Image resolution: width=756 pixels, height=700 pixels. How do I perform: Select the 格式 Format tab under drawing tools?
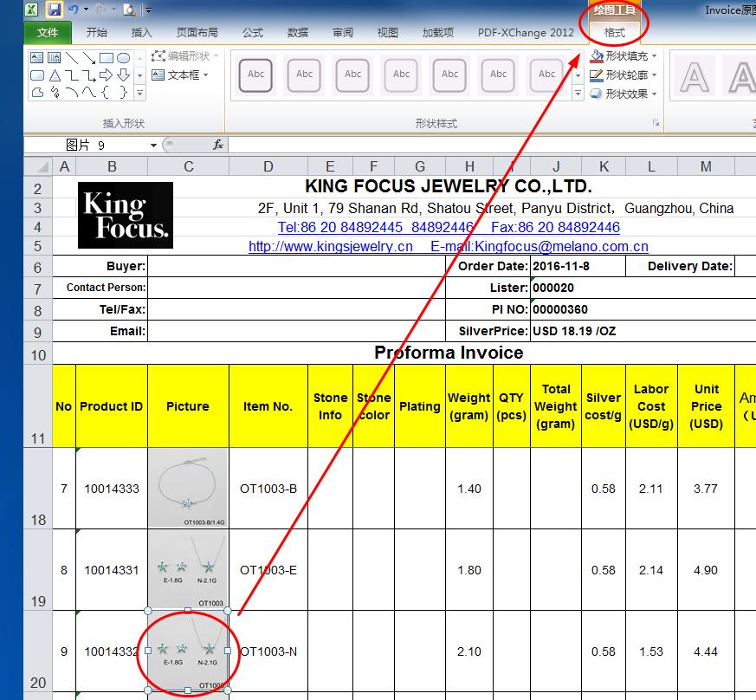pos(614,32)
